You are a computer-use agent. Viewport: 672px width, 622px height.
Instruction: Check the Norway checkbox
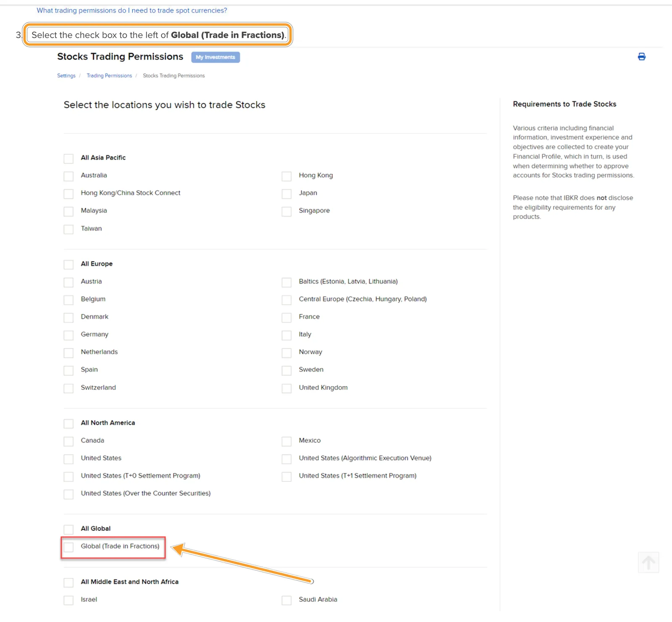286,353
